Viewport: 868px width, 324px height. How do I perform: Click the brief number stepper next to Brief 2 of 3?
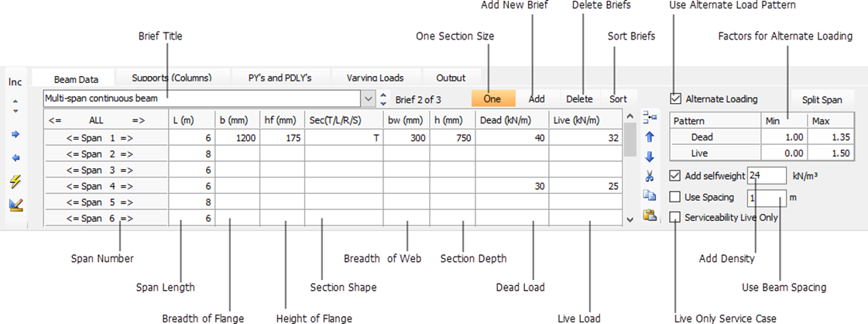coord(383,99)
